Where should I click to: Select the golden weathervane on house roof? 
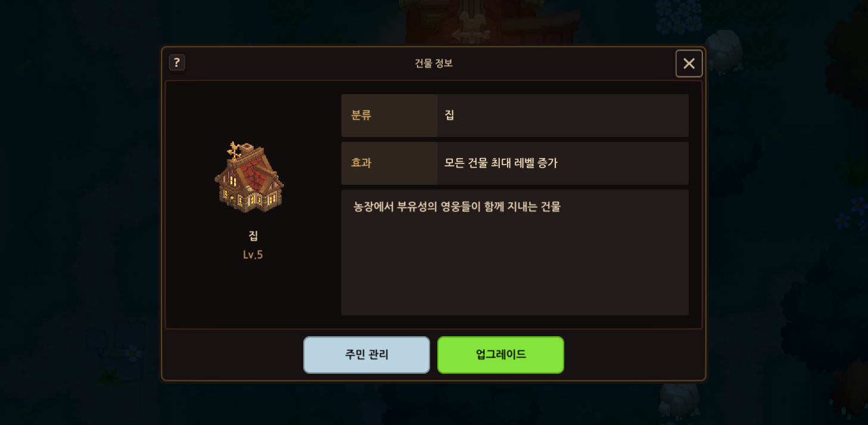click(236, 150)
